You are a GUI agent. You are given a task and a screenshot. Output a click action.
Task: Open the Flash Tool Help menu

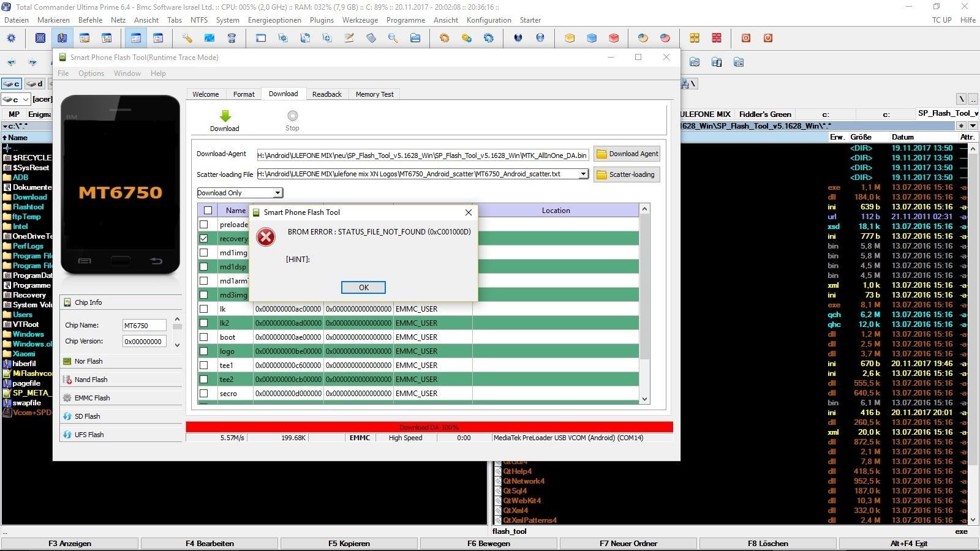pyautogui.click(x=158, y=73)
